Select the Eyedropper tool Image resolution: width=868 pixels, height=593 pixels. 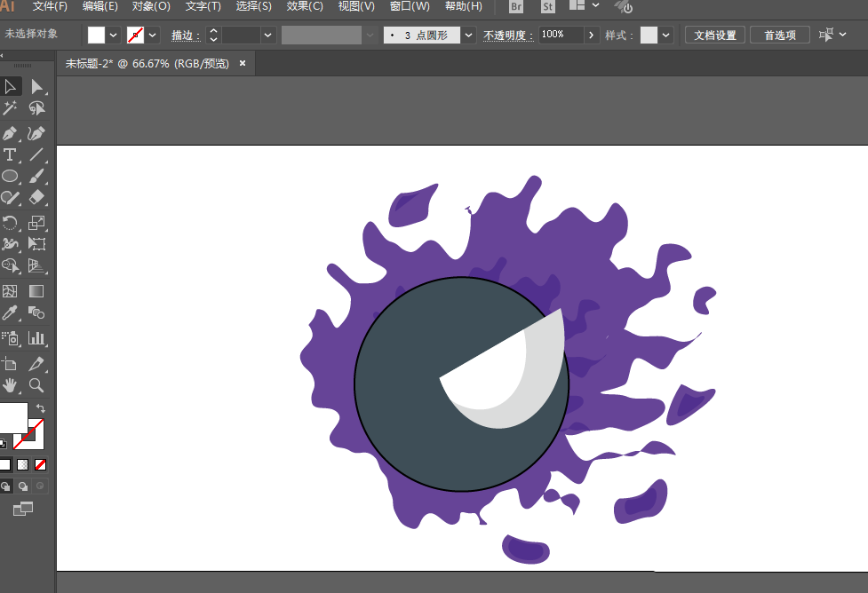(x=10, y=313)
